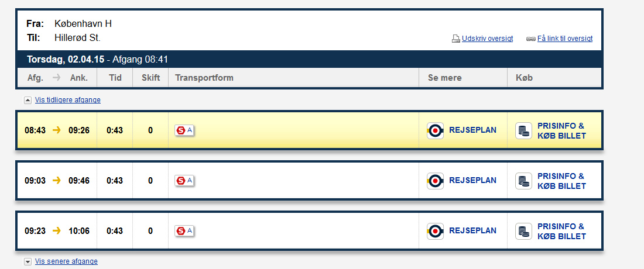The image size is (644, 269).
Task: Click coin stack icon in 09:23 row
Action: (x=523, y=231)
